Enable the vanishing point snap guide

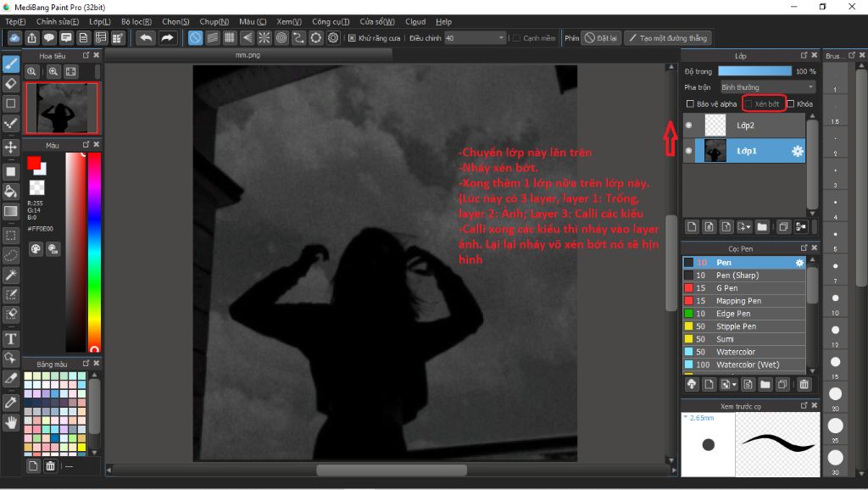tap(247, 38)
